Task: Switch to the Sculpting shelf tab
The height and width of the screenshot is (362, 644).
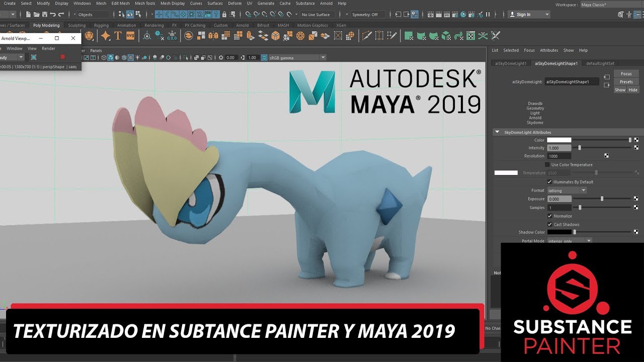Action: click(x=77, y=25)
